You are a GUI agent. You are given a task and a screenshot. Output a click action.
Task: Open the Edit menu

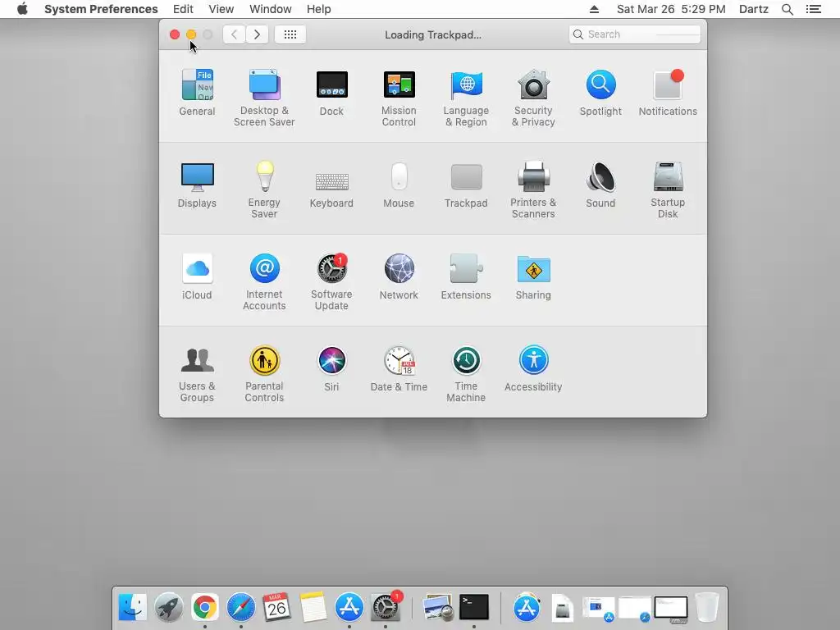[x=183, y=9]
